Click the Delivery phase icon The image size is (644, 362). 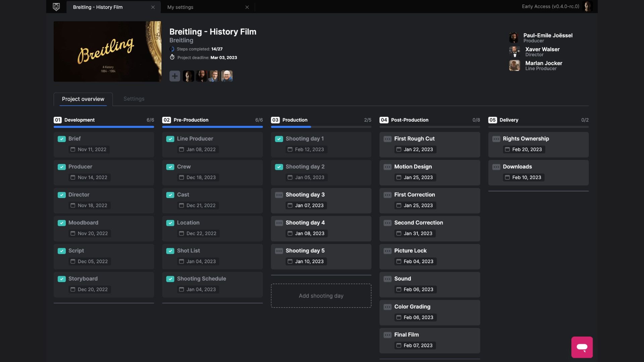point(492,120)
